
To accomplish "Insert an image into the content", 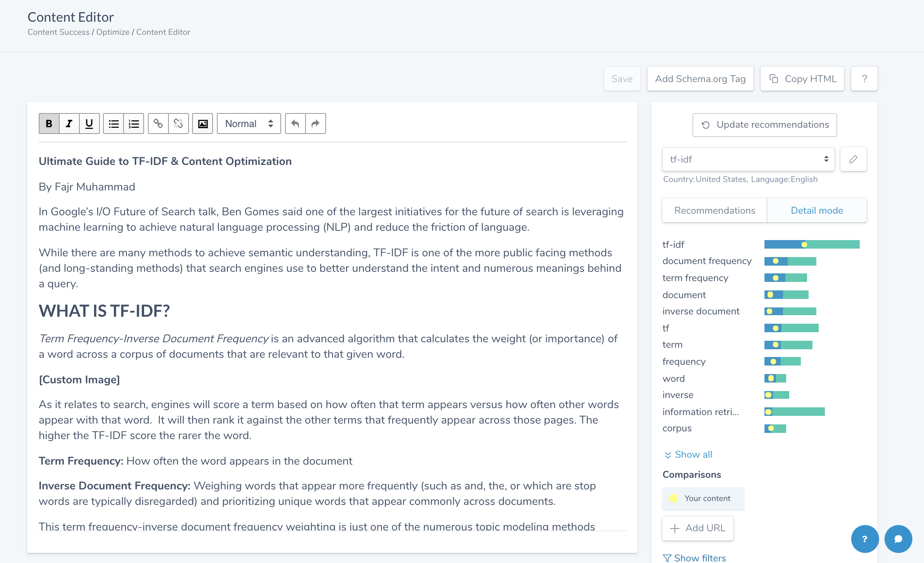I will 203,124.
